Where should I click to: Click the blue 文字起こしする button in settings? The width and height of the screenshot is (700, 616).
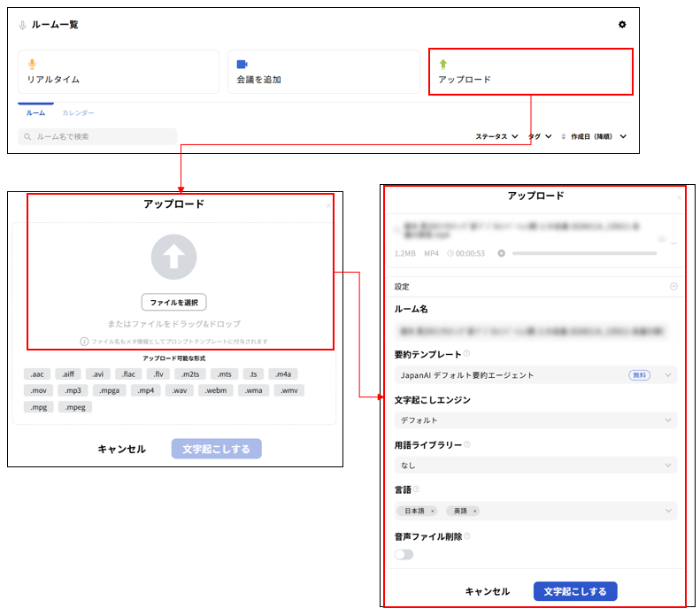point(575,591)
